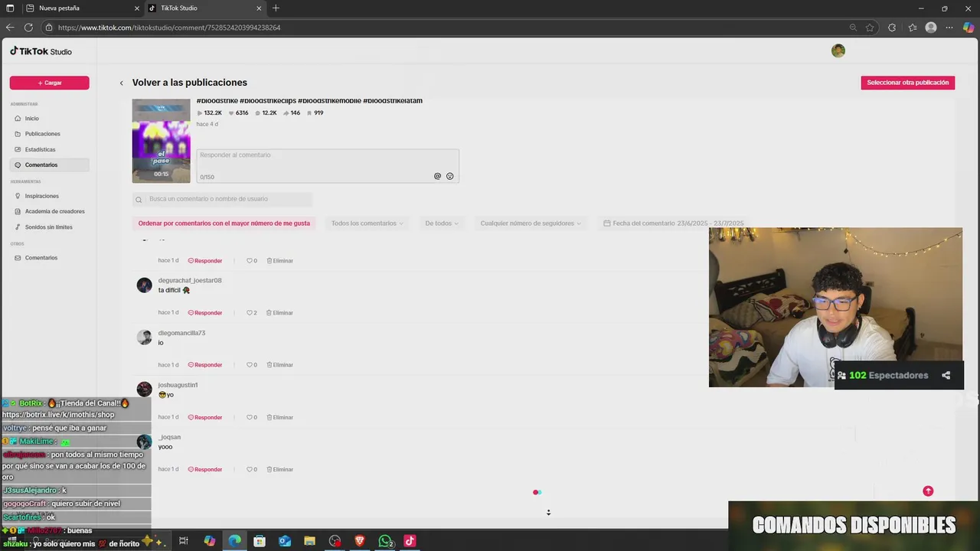Open the zoom indicator in the address bar
This screenshot has height=551, width=980.
point(853,28)
